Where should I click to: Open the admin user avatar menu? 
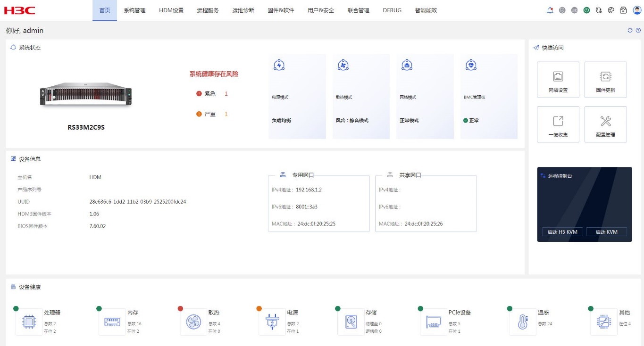(x=636, y=10)
